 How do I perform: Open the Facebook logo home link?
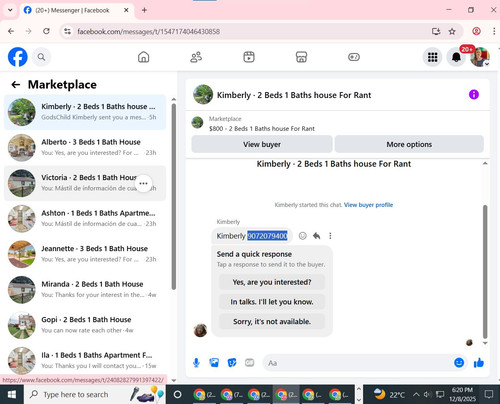[18, 57]
